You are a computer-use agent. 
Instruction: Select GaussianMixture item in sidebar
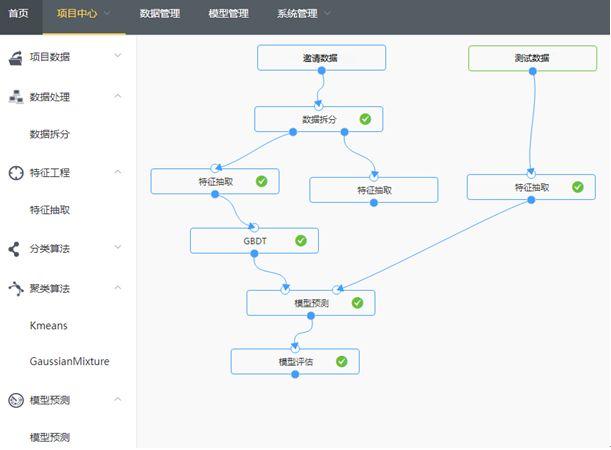69,361
